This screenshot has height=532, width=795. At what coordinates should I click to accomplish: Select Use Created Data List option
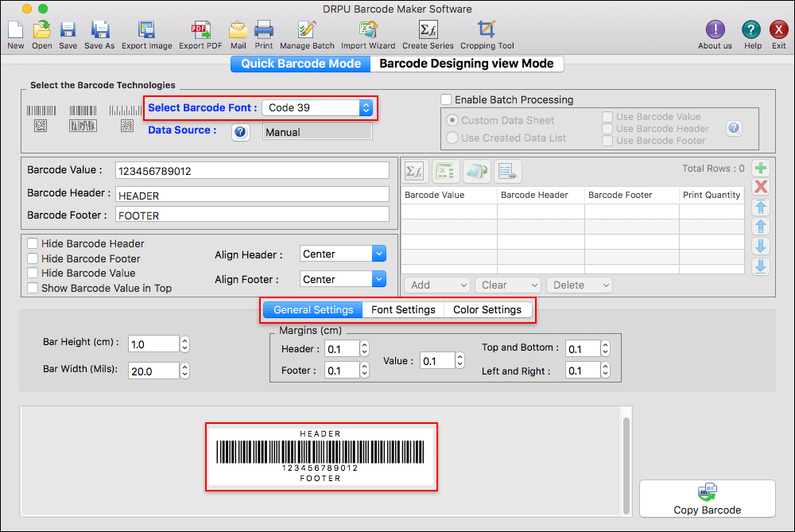[452, 138]
